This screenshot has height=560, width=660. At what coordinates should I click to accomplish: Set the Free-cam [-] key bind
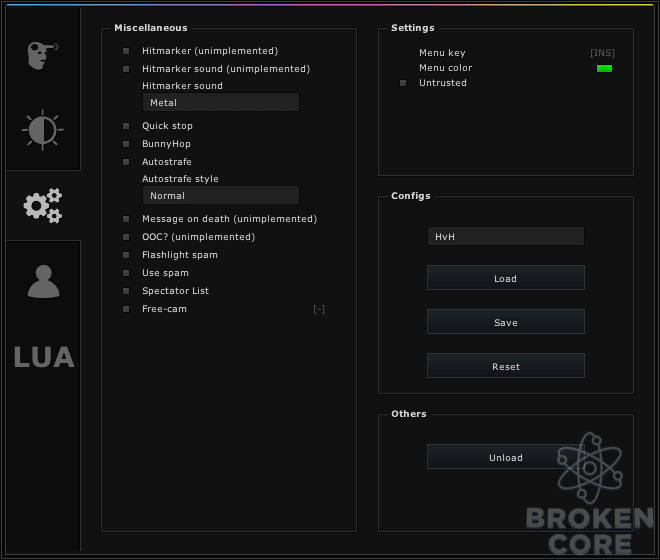(319, 309)
